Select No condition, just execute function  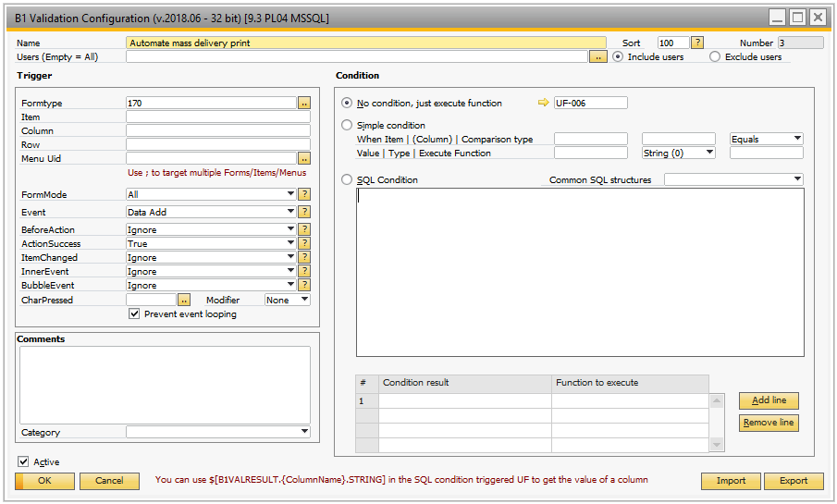pos(347,103)
